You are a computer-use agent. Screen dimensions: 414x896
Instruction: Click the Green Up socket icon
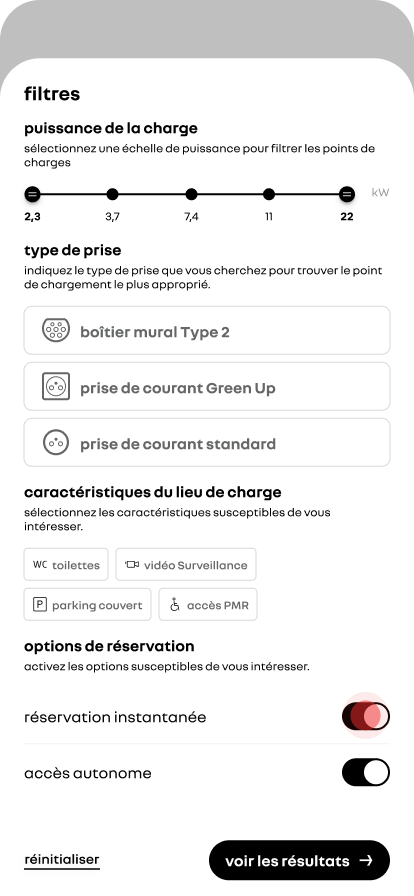(56, 386)
